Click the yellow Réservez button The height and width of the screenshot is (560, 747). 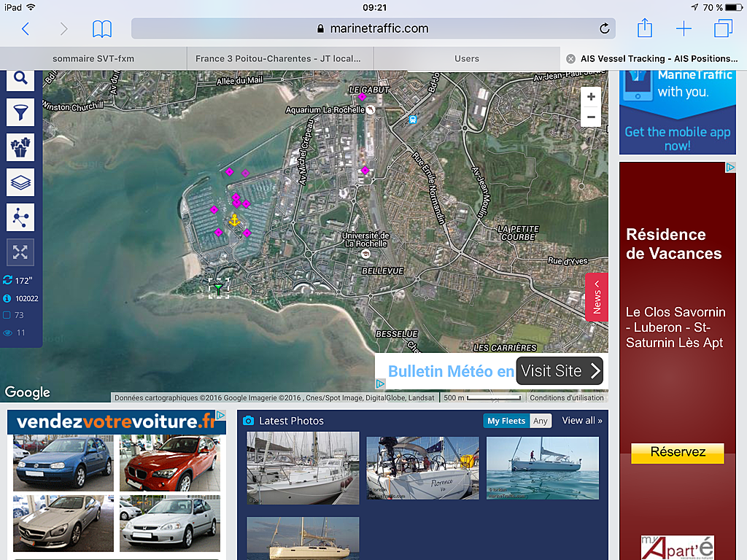[x=678, y=452]
